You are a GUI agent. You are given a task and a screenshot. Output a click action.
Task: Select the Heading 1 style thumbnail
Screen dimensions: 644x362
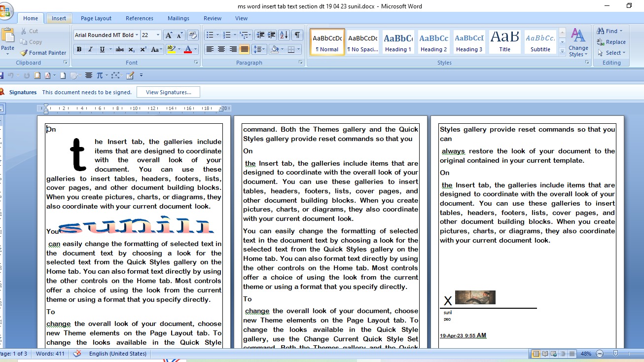[398, 42]
